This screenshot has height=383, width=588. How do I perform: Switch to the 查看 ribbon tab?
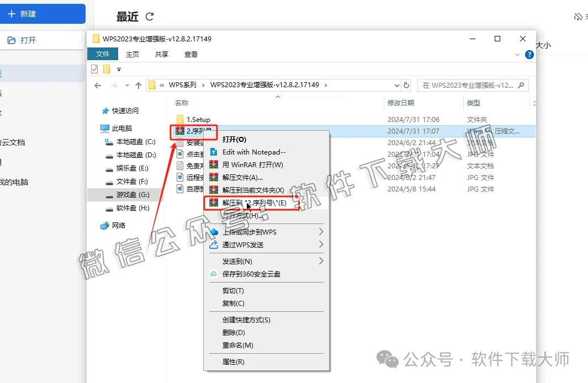pyautogui.click(x=191, y=54)
